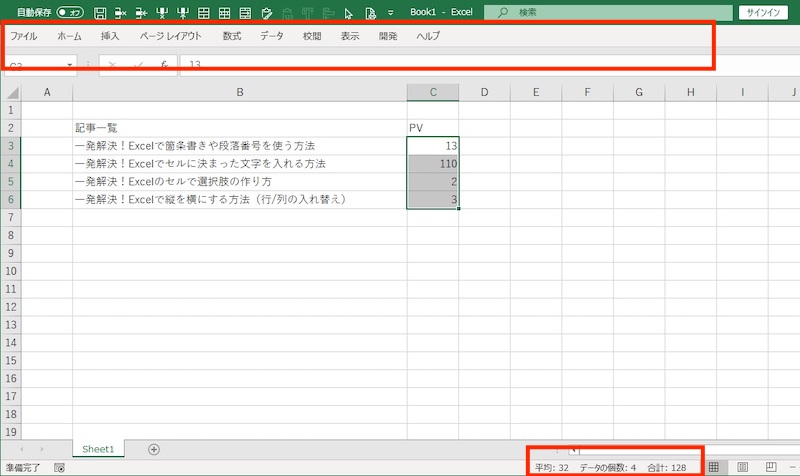Click cell about 箇条書きや段落番号を使う方法
800x476 pixels.
[x=240, y=146]
